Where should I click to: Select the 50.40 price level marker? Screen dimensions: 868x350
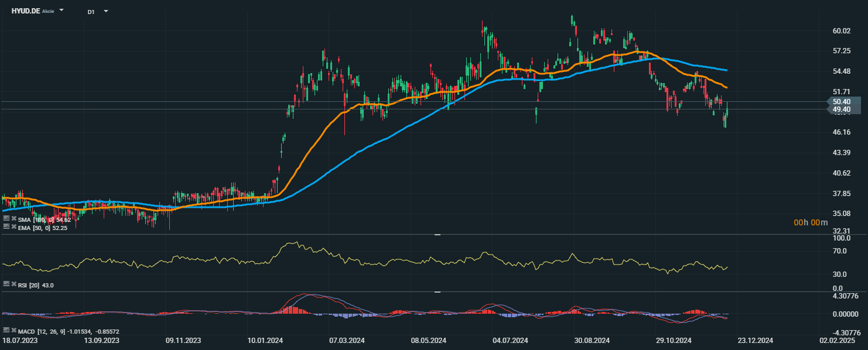point(841,101)
